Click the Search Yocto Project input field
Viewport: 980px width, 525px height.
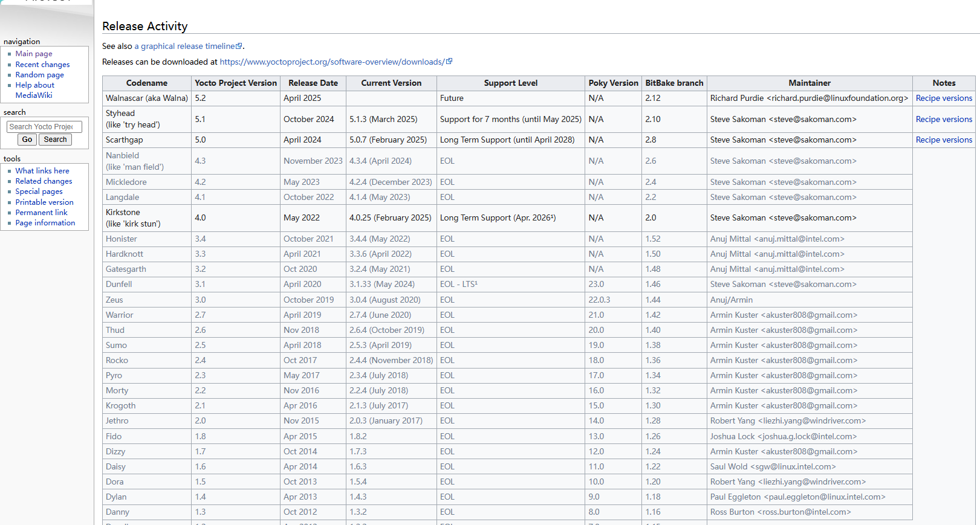[x=44, y=127]
